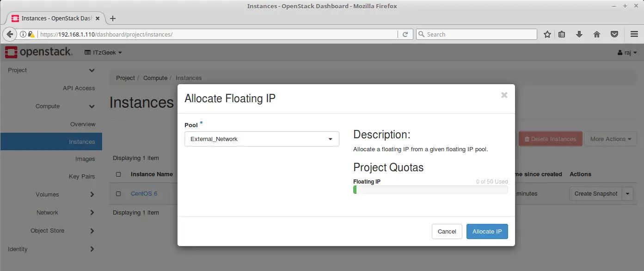The image size is (644, 271).
Task: Click the Firefox home icon
Action: click(597, 34)
